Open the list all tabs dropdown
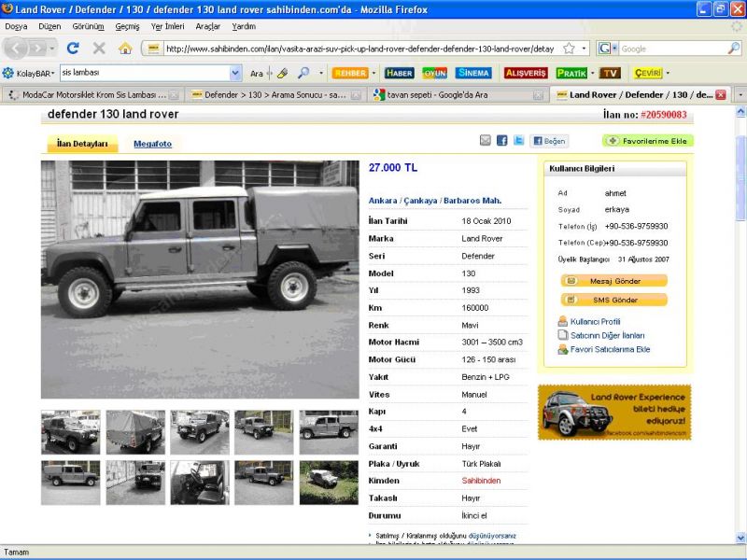The height and width of the screenshot is (560, 747). coord(740,95)
